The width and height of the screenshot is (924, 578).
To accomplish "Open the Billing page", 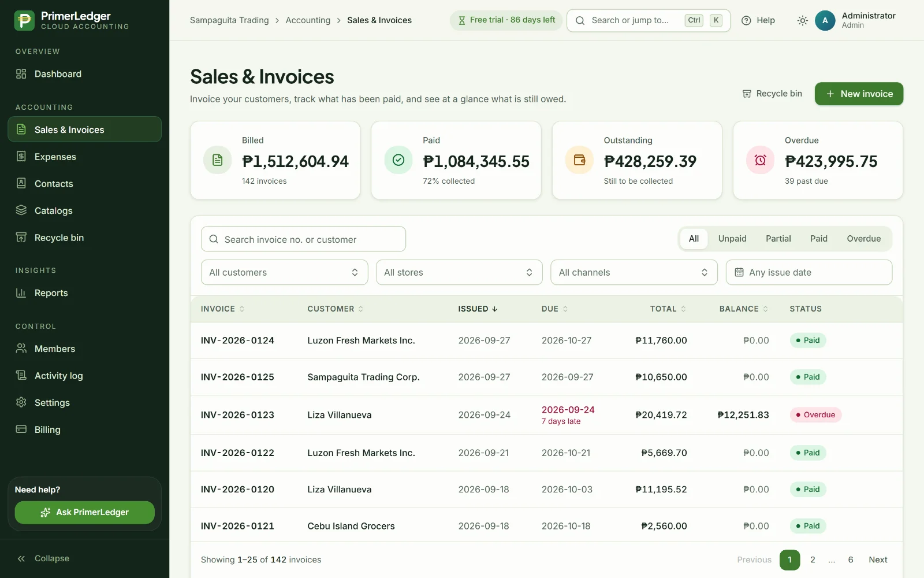I will tap(84, 429).
